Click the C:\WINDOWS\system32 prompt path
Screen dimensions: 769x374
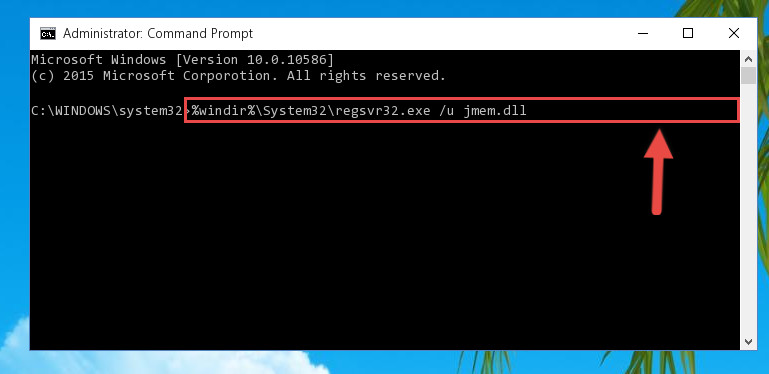(x=107, y=111)
